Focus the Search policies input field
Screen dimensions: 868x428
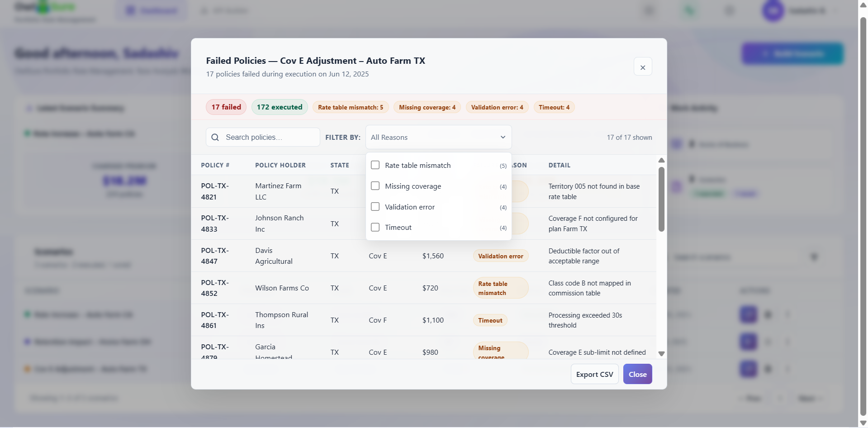(263, 137)
